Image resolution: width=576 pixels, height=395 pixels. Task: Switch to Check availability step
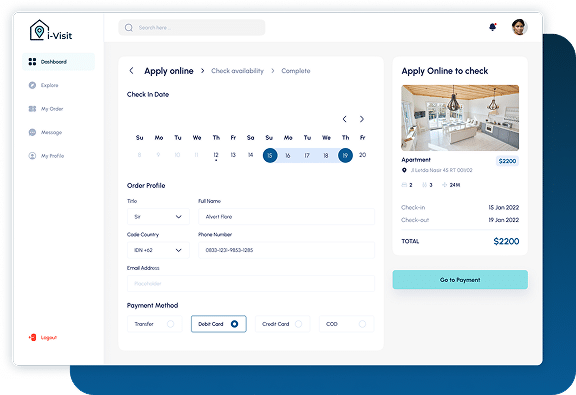pos(237,71)
